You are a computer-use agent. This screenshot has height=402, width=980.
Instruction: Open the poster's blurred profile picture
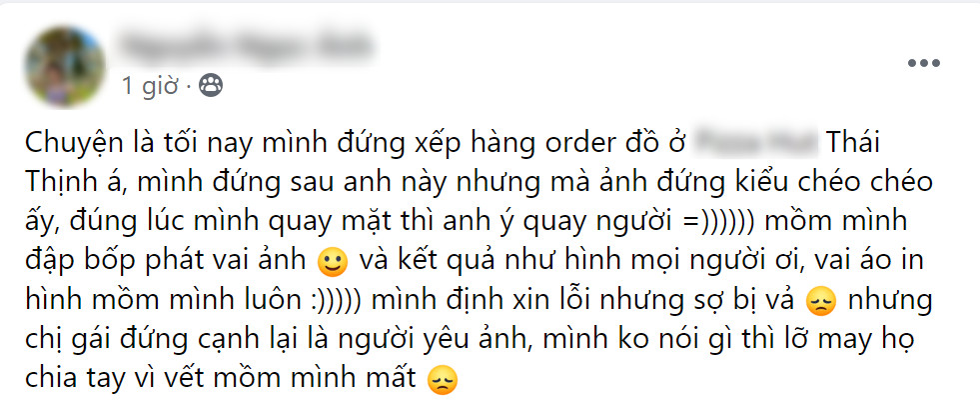pos(64,66)
